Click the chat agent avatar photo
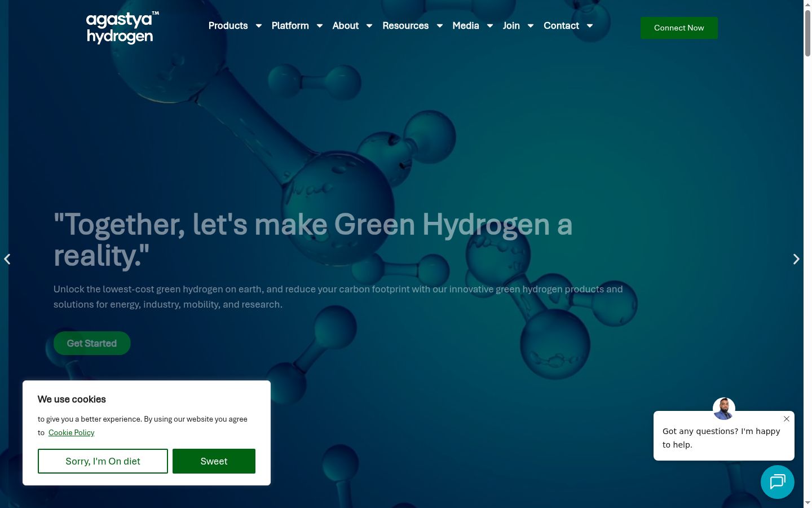The width and height of the screenshot is (812, 508). [x=723, y=409]
